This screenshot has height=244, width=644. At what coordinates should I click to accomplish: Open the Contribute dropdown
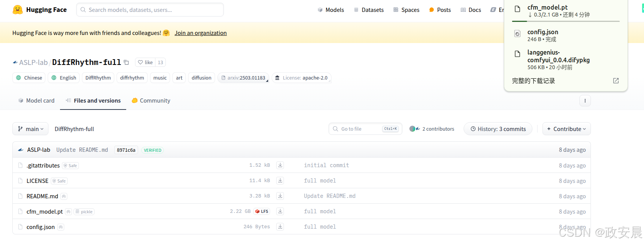point(567,129)
